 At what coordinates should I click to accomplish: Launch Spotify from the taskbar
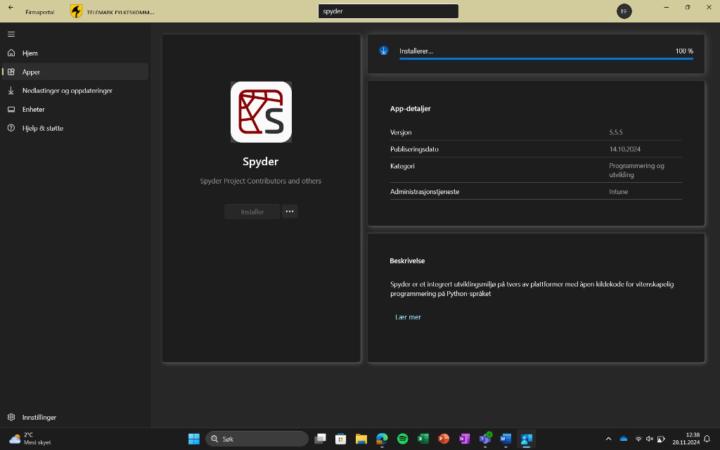[x=402, y=439]
